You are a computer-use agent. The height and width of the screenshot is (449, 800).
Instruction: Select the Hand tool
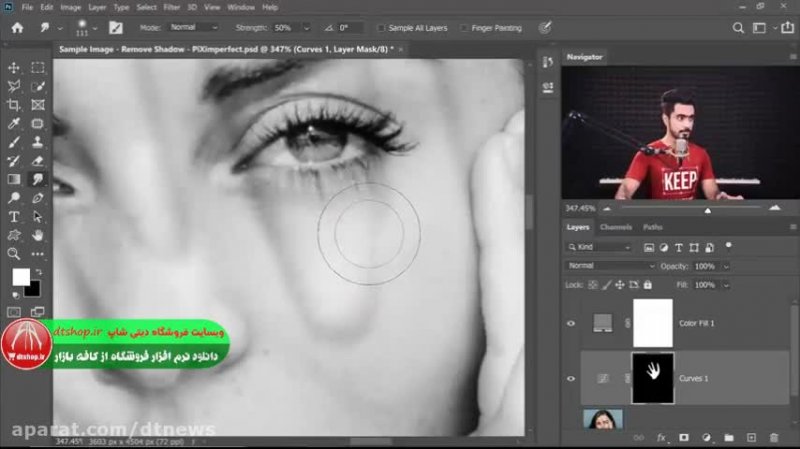click(37, 235)
